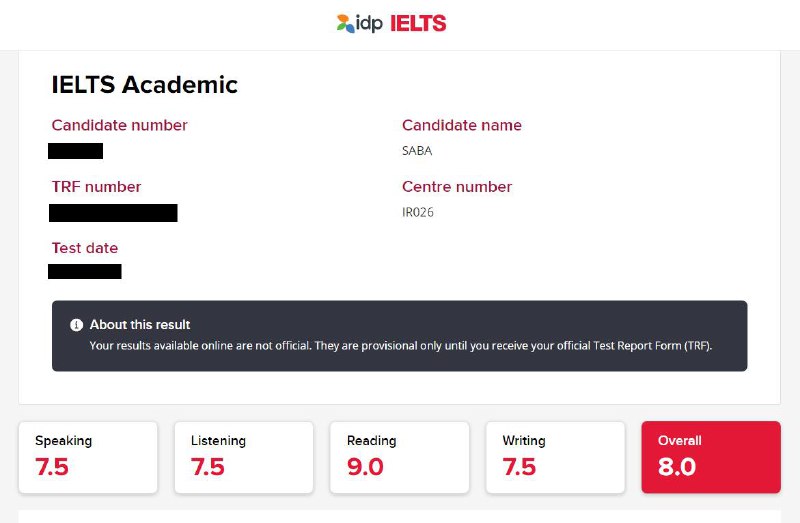Click the Centre number label
Viewport: 800px width, 523px height.
[457, 187]
